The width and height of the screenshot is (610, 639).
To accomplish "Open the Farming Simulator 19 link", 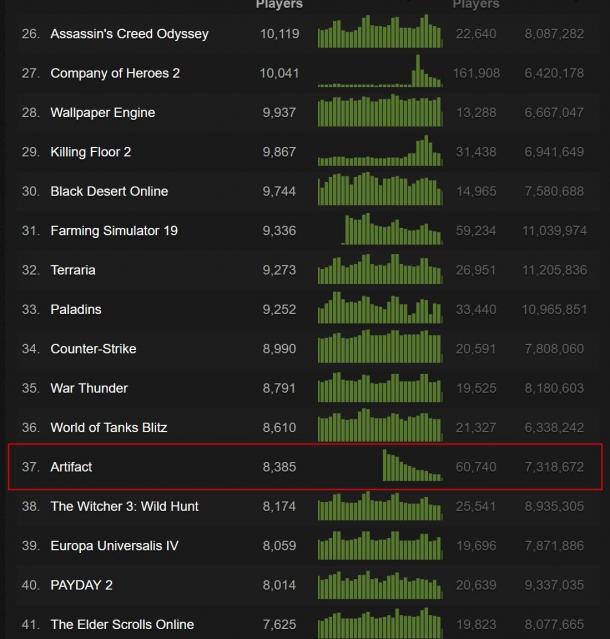I will click(114, 231).
